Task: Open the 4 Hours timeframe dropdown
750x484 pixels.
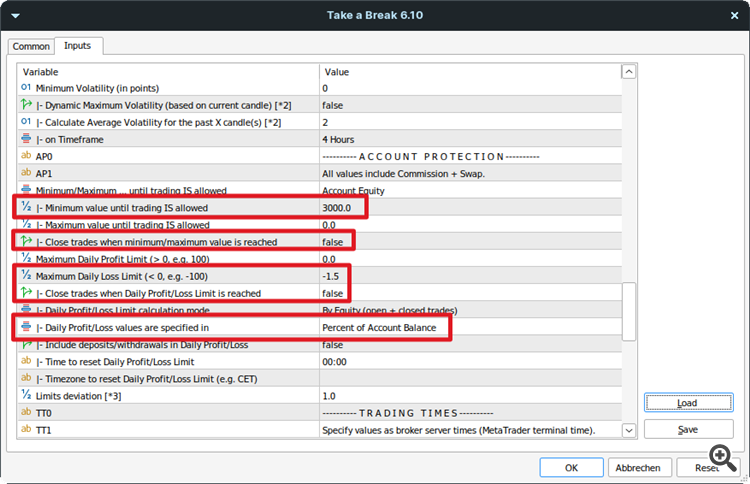Action: 470,139
